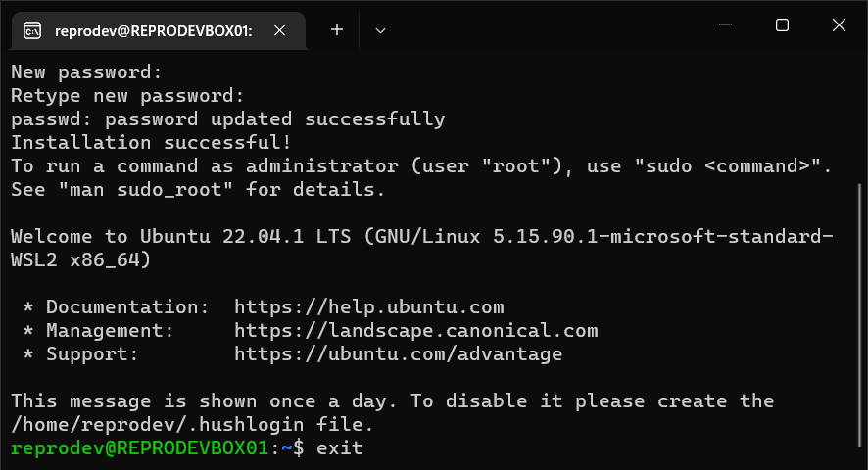Click the "Installation successful!" line
Image resolution: width=868 pixels, height=470 pixels.
click(151, 142)
